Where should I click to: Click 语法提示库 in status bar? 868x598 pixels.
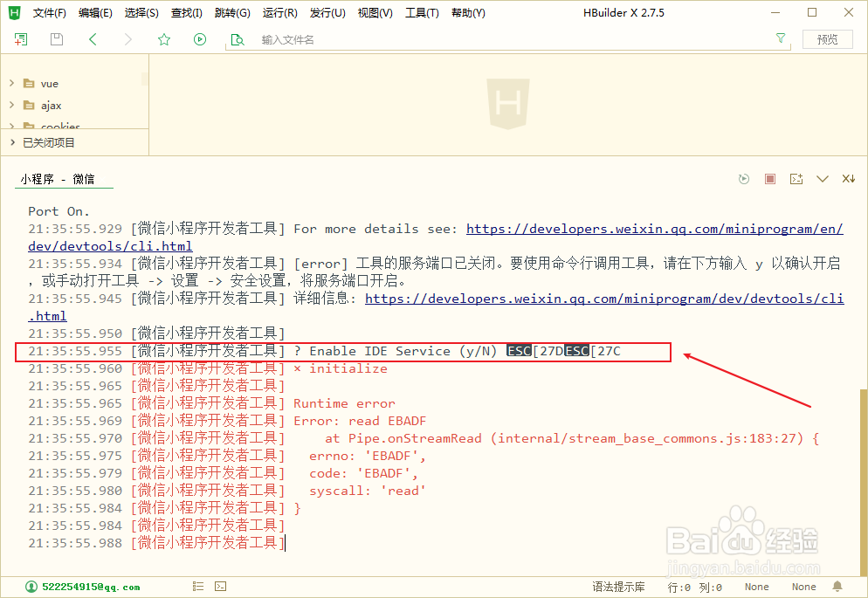(618, 587)
